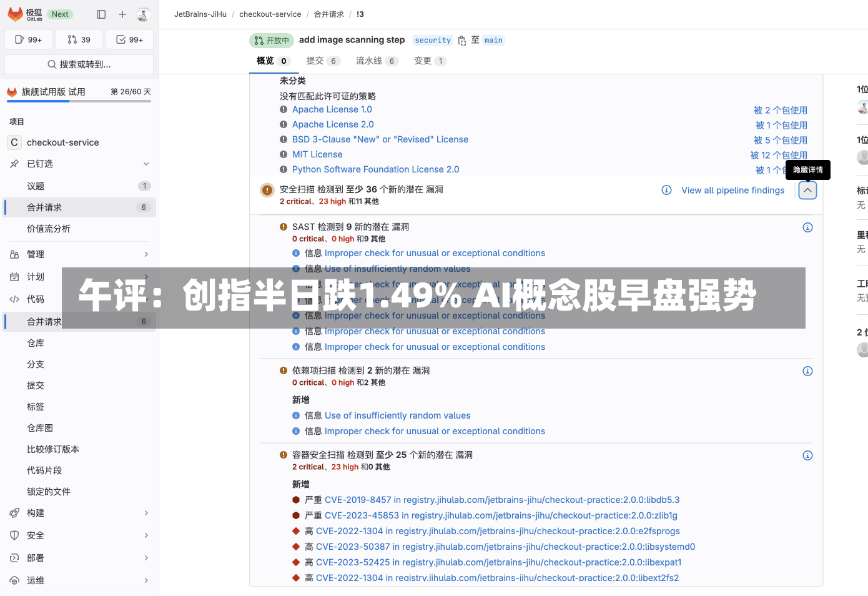Click dependency scanning info icon
This screenshot has width=868, height=596.
[807, 371]
